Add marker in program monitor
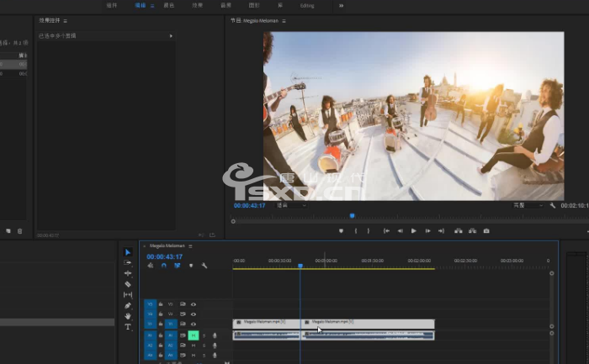The image size is (589, 364). [x=341, y=231]
